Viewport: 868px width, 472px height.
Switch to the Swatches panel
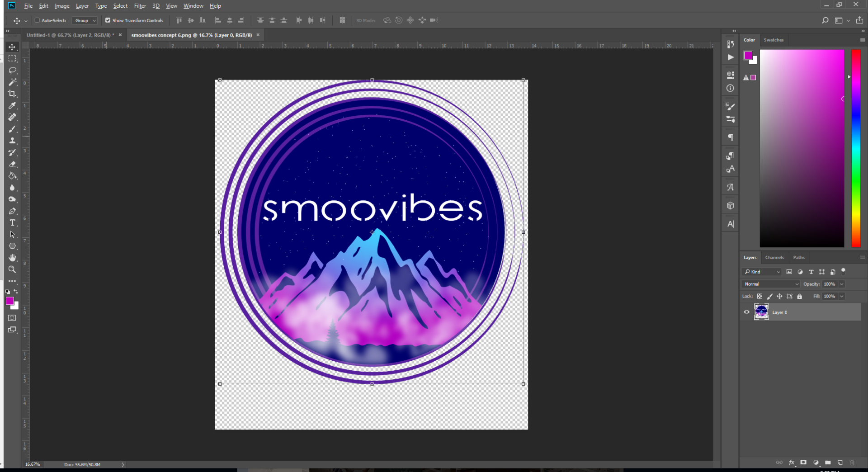[773, 40]
